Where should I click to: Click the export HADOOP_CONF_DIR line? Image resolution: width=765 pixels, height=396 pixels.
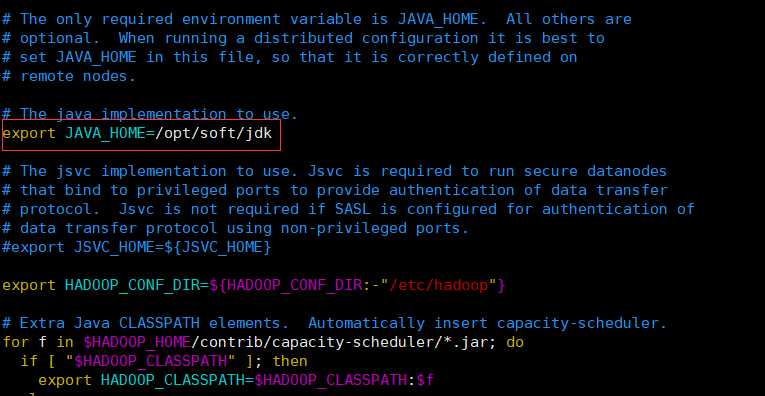click(x=254, y=285)
